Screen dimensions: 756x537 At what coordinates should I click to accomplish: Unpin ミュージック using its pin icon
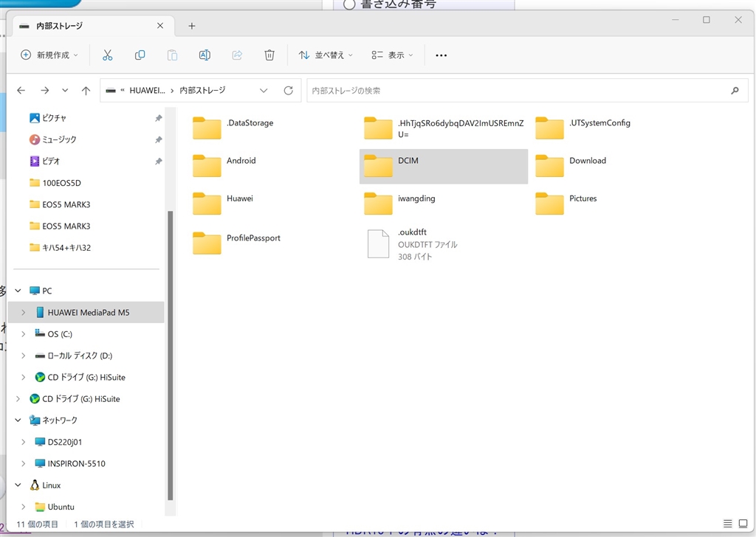point(158,139)
